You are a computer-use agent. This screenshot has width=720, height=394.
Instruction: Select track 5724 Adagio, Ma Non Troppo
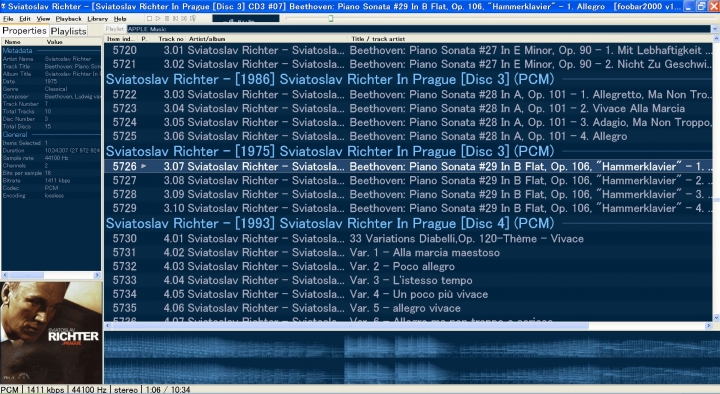408,122
